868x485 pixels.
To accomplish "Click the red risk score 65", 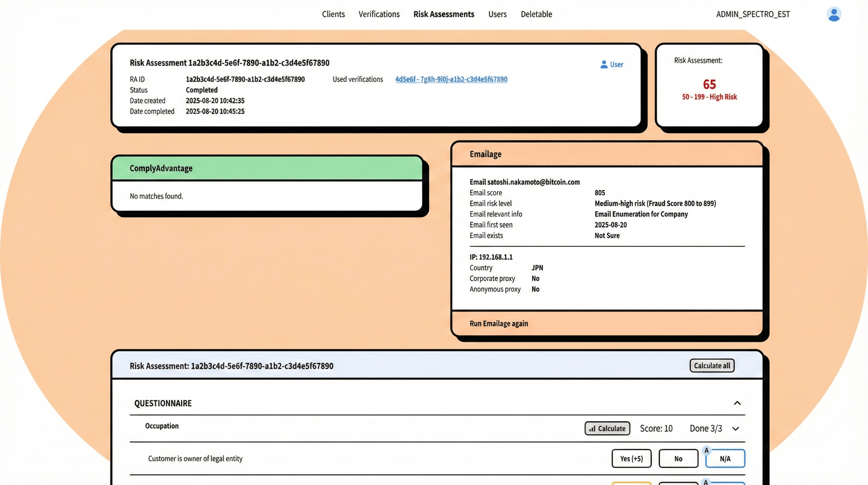I will coord(709,84).
